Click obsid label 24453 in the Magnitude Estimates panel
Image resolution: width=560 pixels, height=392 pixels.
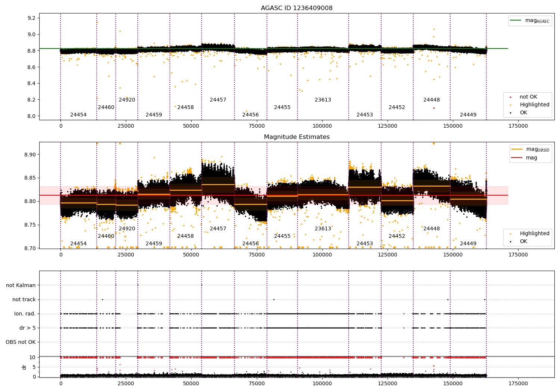[365, 244]
